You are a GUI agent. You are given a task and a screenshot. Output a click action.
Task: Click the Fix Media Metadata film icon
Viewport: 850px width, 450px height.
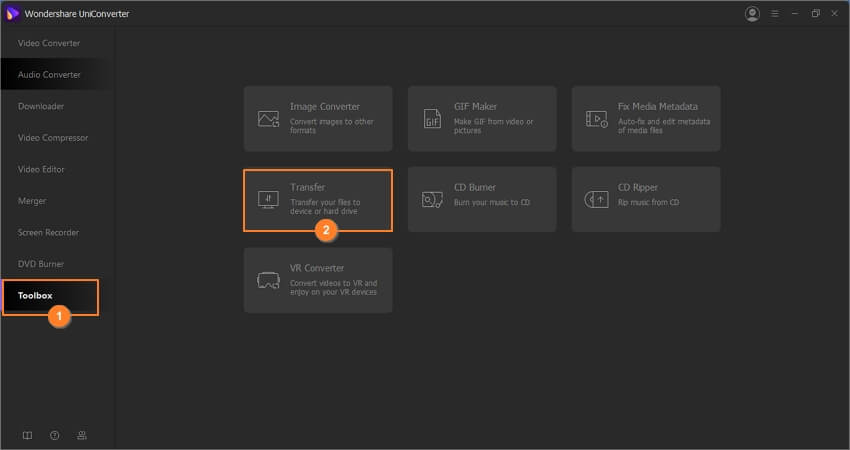596,119
